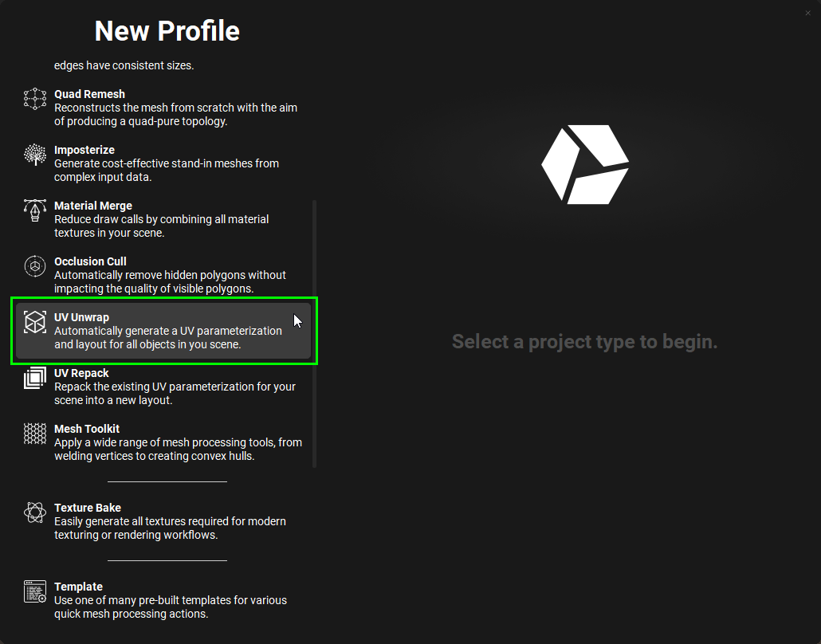Select the Quad Remesh title label
Screen dimensions: 821x644
[89, 94]
